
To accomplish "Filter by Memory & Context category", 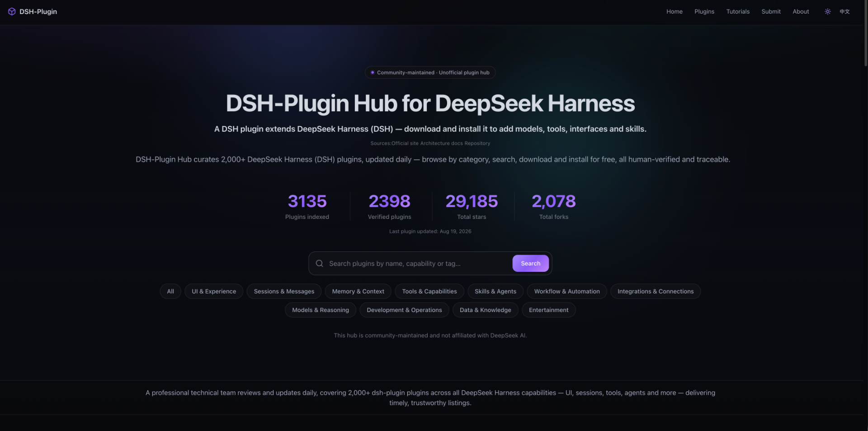I will click(x=358, y=291).
